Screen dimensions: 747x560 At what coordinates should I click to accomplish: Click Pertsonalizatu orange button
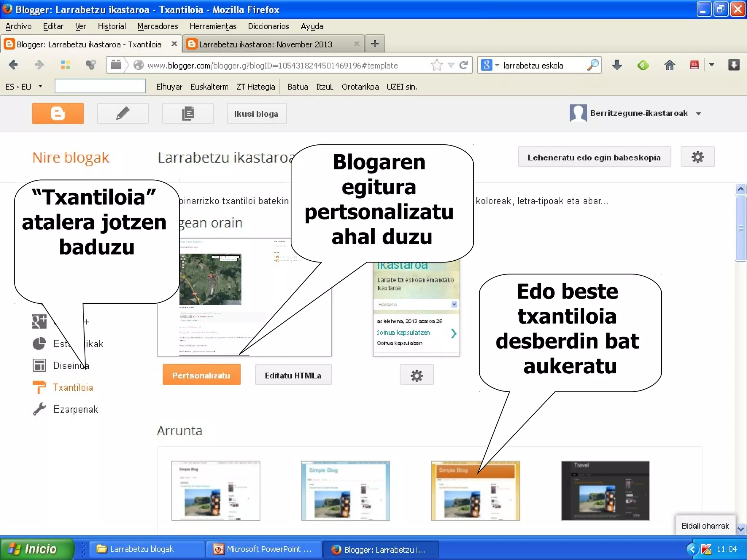201,375
